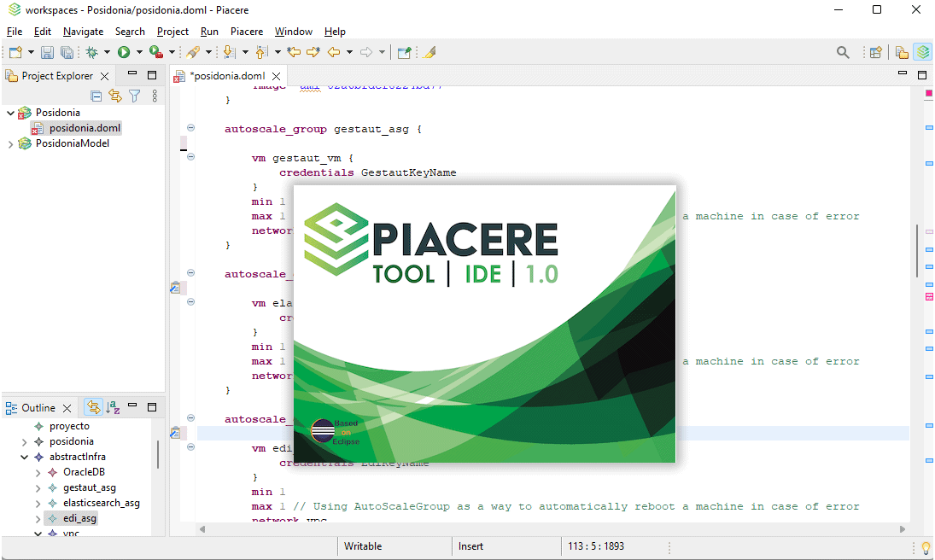
Task: Click the red error square atop overview ruler
Action: [x=928, y=93]
